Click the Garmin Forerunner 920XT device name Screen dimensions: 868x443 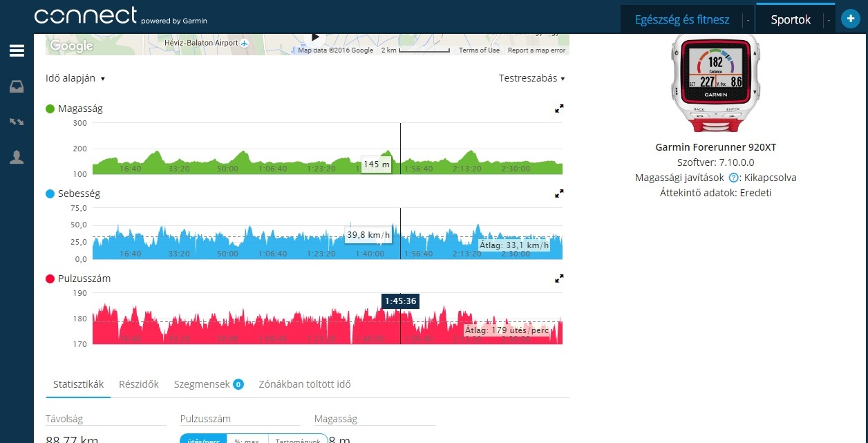pyautogui.click(x=715, y=147)
